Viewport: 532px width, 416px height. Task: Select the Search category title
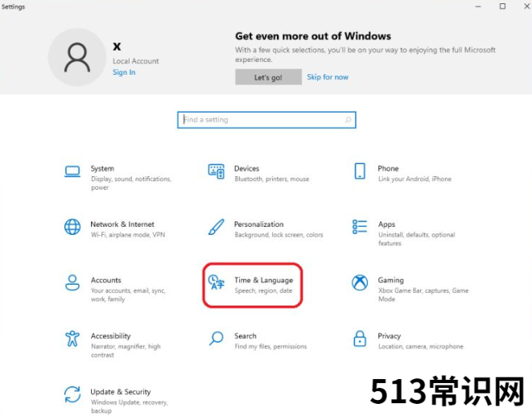tap(245, 336)
